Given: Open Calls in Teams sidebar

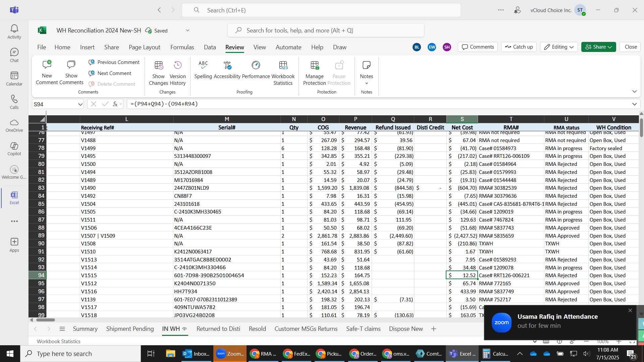Looking at the screenshot, I should tap(14, 102).
